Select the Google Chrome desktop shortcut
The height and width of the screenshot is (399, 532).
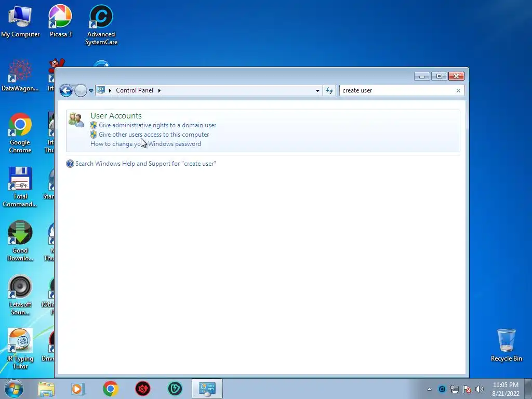coord(20,133)
